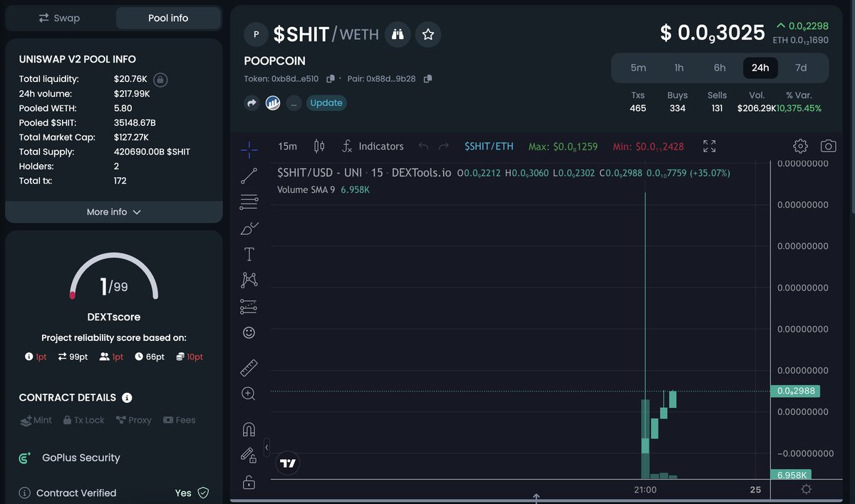Click the 99pt transactions score item
The image size is (855, 504).
[73, 357]
